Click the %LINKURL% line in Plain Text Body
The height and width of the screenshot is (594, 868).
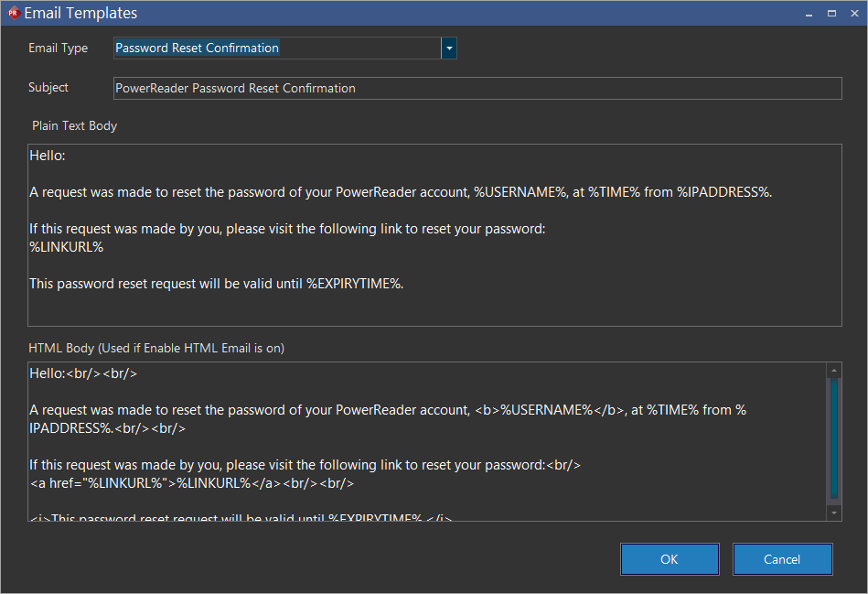click(66, 248)
